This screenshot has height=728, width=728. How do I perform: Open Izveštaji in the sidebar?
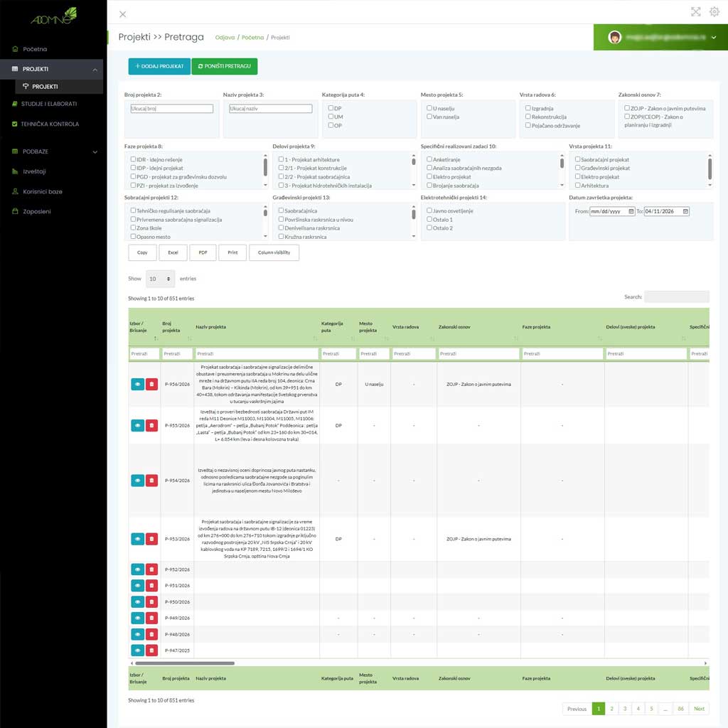[x=34, y=171]
